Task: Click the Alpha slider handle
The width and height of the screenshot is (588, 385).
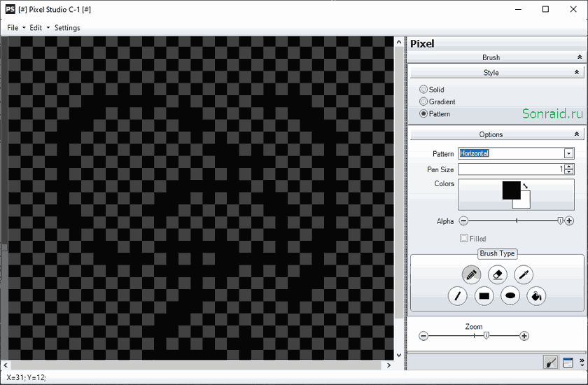Action: coord(560,220)
